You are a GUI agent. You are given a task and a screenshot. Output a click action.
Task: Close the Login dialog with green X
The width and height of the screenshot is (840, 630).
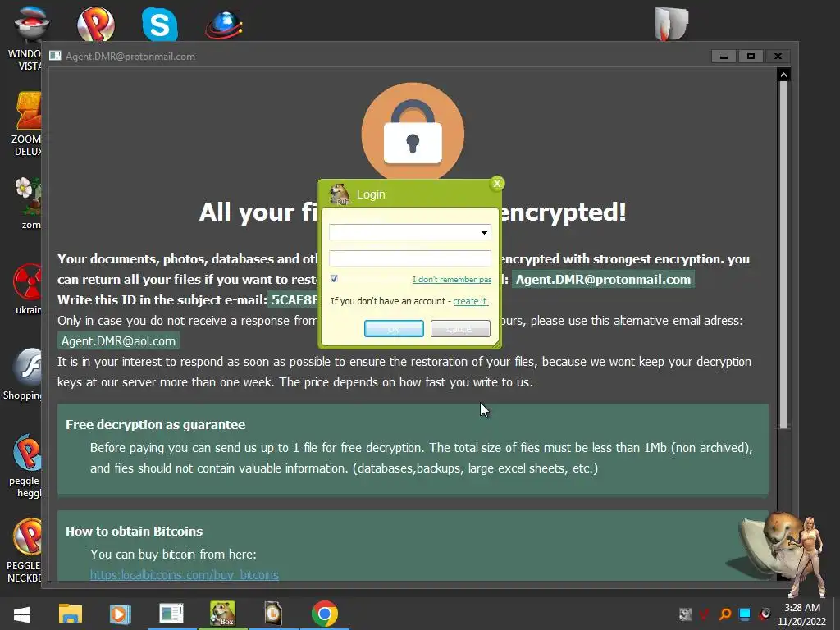coord(496,184)
